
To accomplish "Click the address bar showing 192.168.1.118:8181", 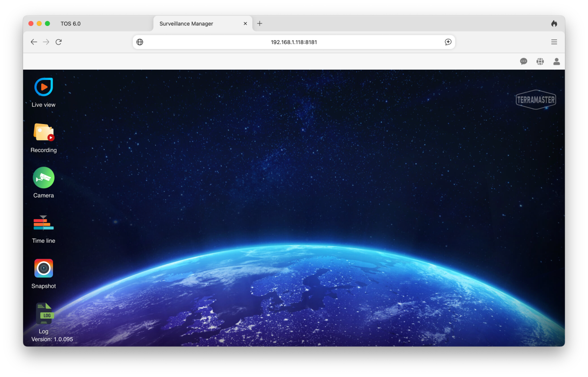I will pyautogui.click(x=294, y=42).
